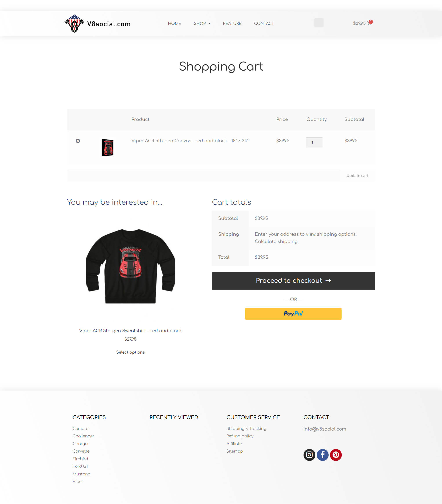Viewport: 442px width, 504px height.
Task: Open the shopping cart icon in header
Action: [369, 23]
